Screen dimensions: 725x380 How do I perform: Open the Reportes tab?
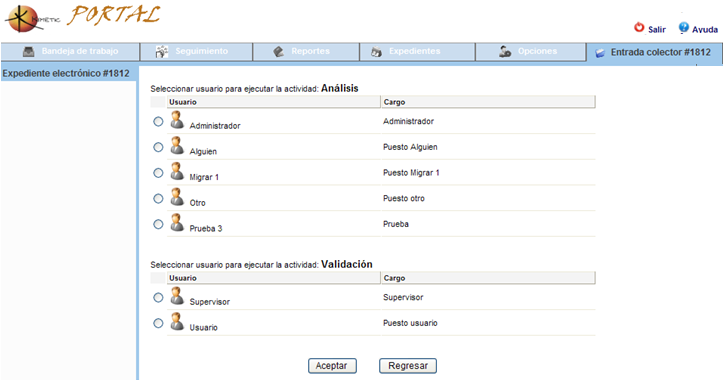click(306, 52)
